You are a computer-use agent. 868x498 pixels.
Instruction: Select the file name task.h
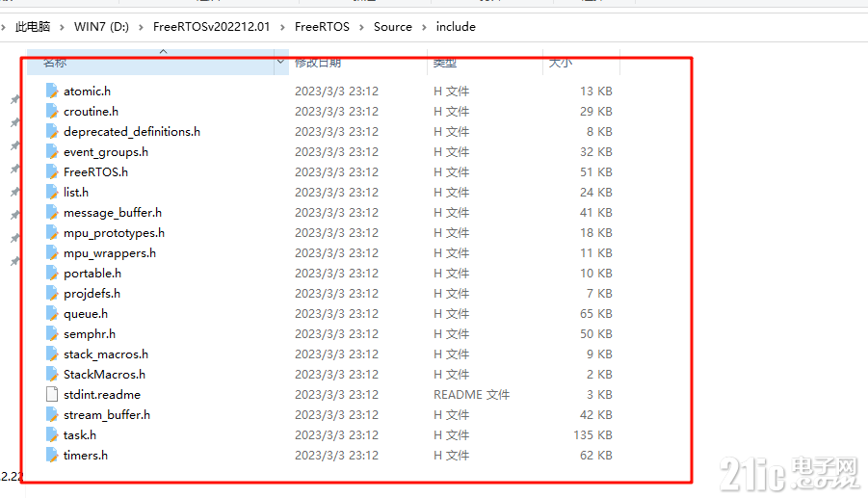(80, 435)
